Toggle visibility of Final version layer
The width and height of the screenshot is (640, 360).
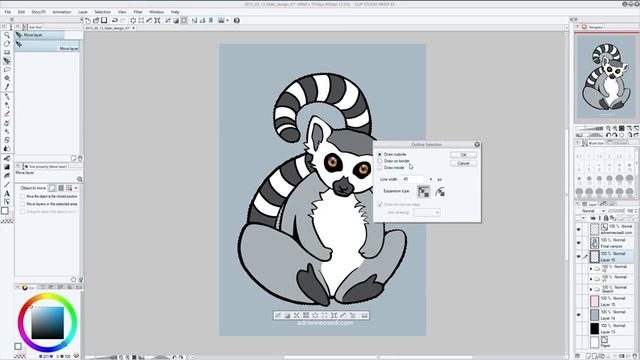(x=579, y=243)
